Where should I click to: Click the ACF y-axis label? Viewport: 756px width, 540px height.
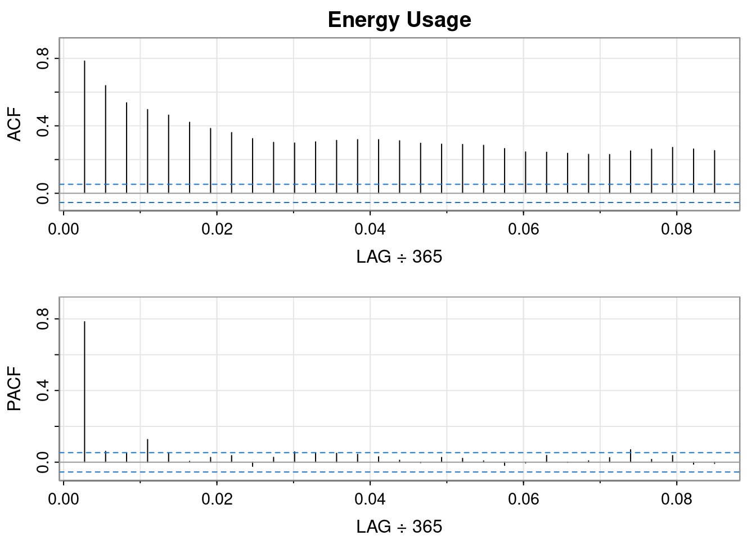click(x=15, y=125)
